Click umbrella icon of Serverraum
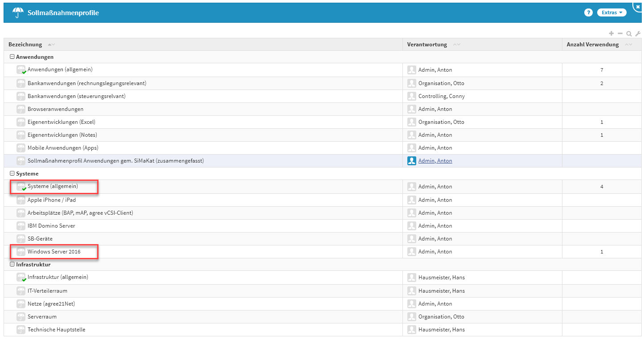 pyautogui.click(x=21, y=317)
